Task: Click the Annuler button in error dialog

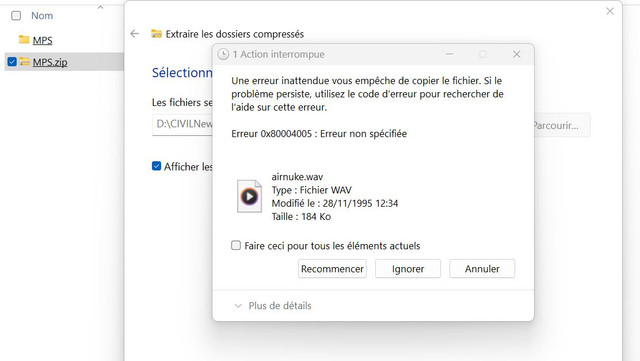Action: [x=482, y=269]
